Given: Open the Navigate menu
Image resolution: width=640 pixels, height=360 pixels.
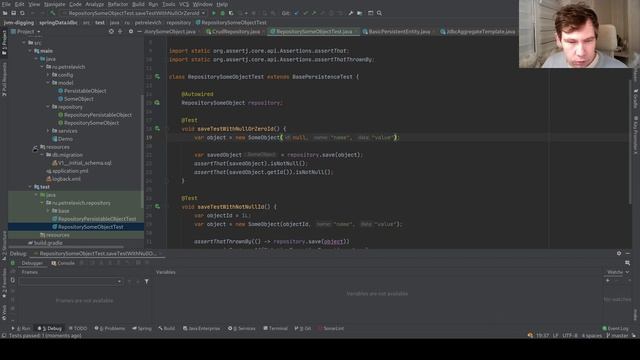Looking at the screenshot, I should 54,4.
